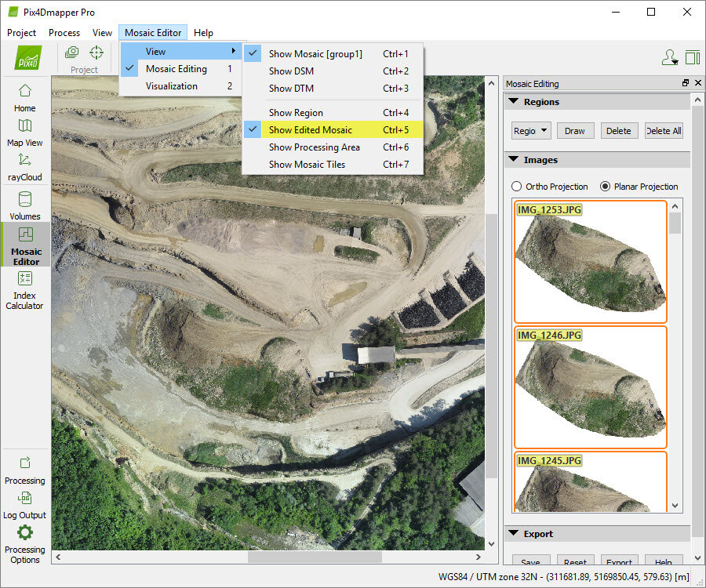Screen dimensions: 706x588
Task: Open the rayCloud view
Action: pyautogui.click(x=24, y=166)
